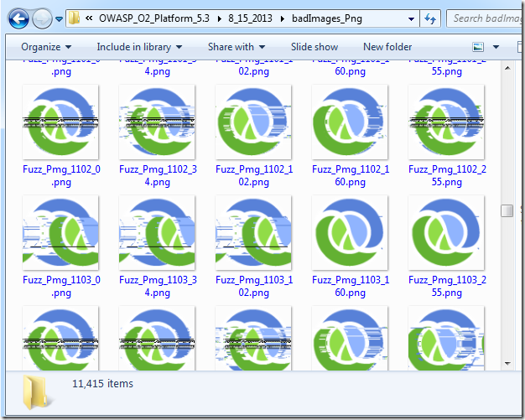Open the recent pages dropdown arrow
525x420 pixels.
pyautogui.click(x=59, y=19)
